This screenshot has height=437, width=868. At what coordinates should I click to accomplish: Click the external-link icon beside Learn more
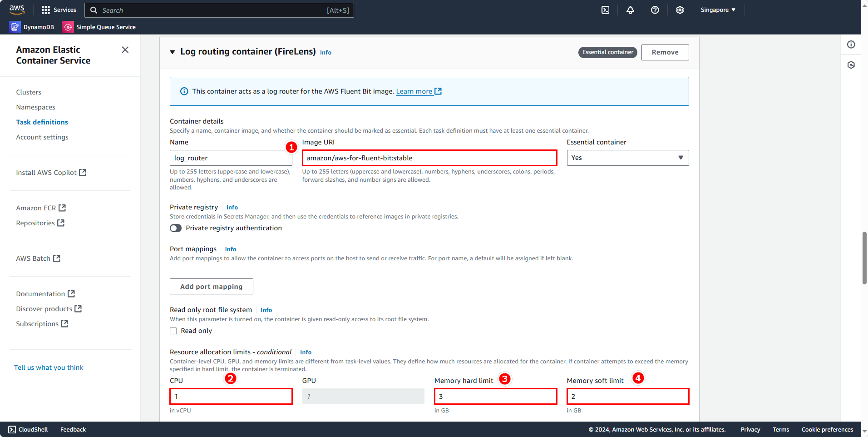[438, 91]
